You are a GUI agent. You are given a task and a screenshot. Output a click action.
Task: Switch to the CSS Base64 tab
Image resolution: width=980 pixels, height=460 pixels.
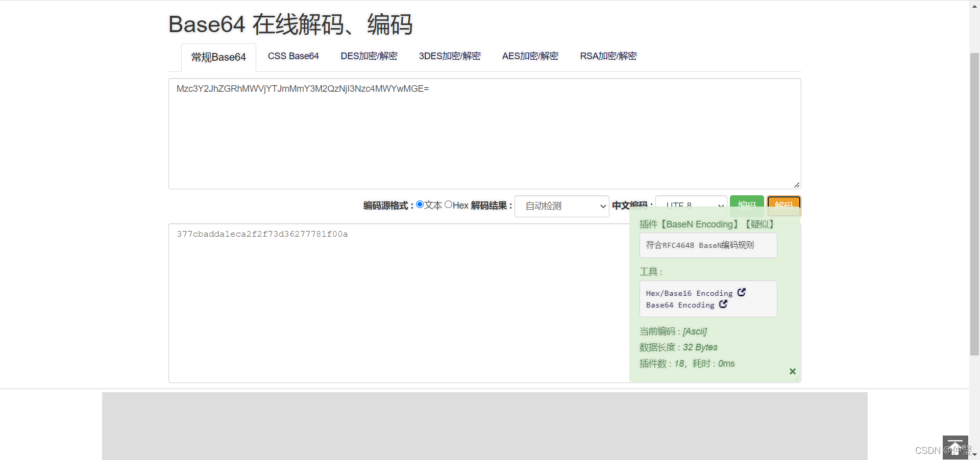(x=293, y=56)
